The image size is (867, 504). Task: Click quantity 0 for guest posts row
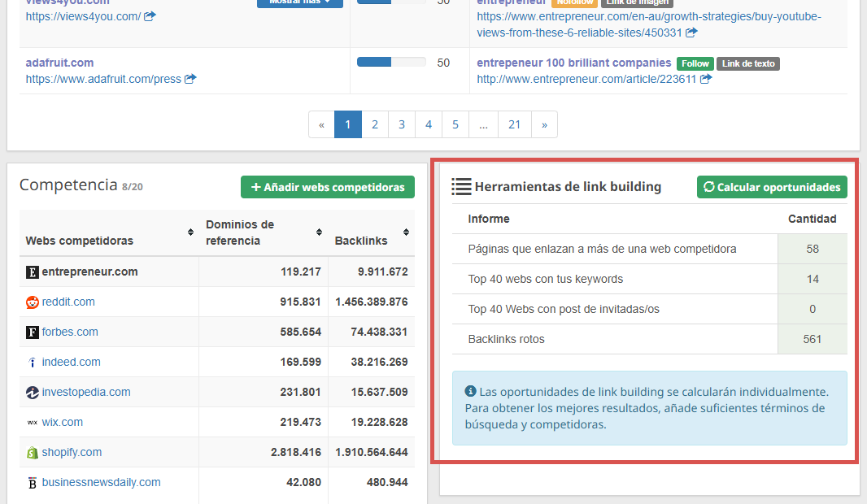(813, 309)
